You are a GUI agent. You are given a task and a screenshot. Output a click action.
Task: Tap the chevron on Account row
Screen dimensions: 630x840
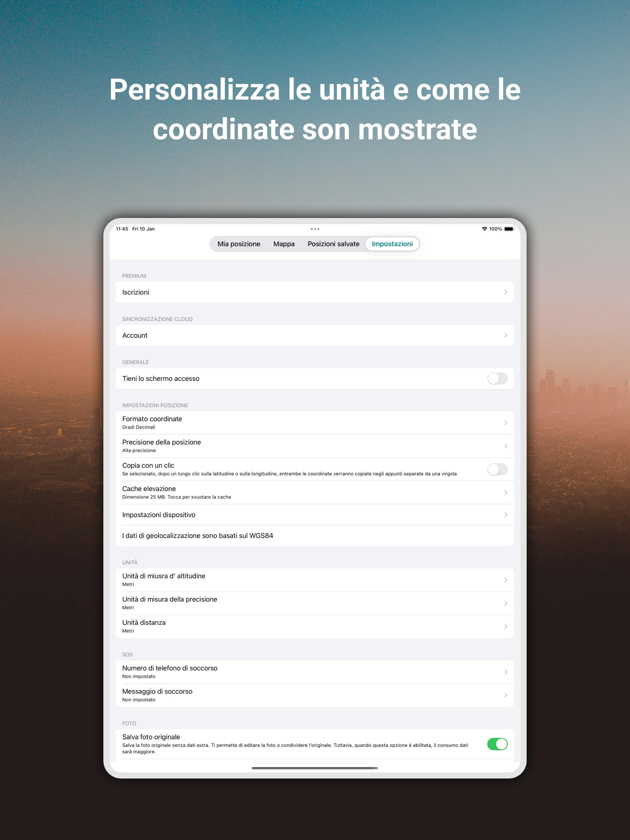[x=505, y=335]
